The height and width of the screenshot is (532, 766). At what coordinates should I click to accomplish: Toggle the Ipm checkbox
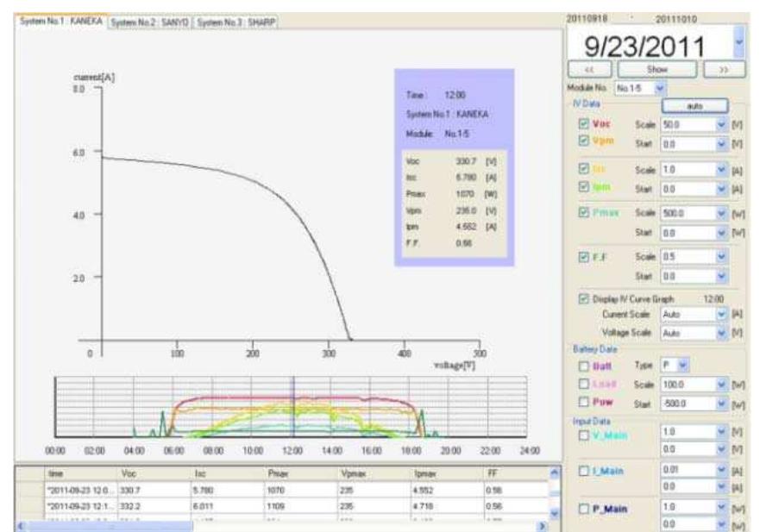click(x=584, y=186)
